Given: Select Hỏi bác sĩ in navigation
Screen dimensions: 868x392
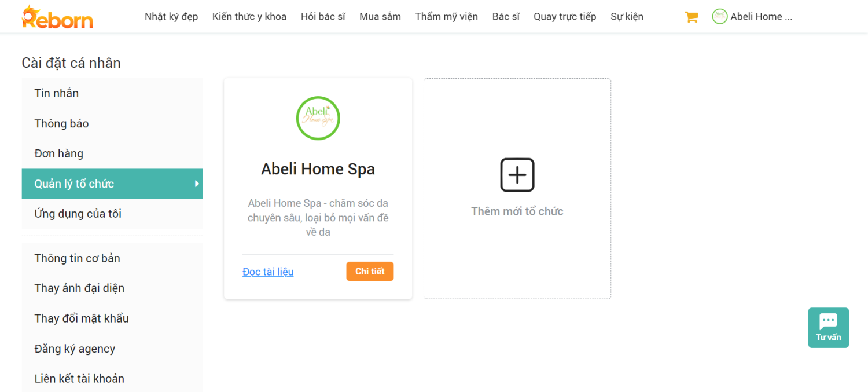Looking at the screenshot, I should coord(323,17).
